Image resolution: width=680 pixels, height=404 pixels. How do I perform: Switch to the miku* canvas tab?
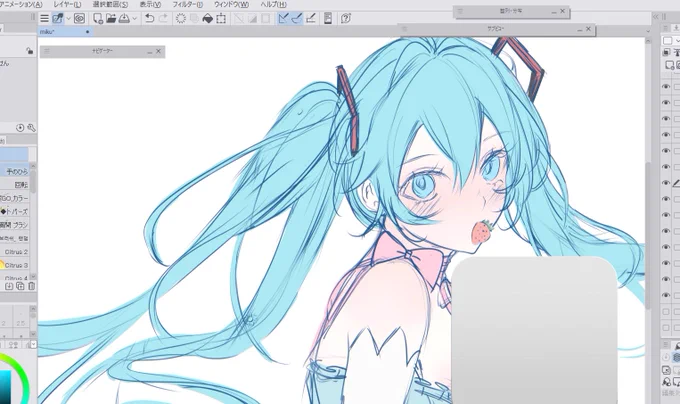[65, 32]
